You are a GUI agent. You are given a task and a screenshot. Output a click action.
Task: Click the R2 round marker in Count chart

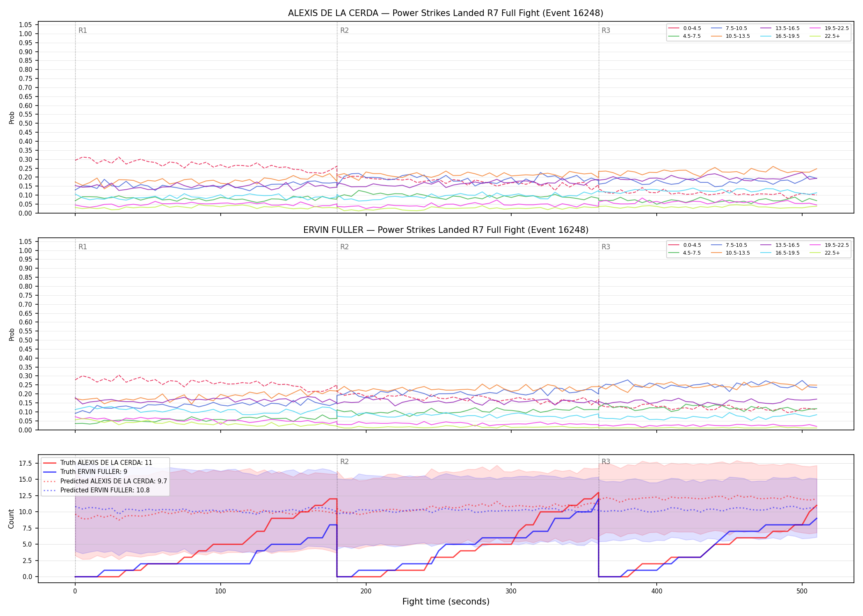click(344, 462)
